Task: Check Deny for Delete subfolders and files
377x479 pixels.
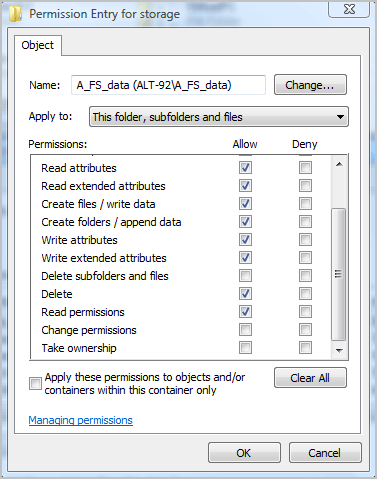Action: pyautogui.click(x=305, y=275)
